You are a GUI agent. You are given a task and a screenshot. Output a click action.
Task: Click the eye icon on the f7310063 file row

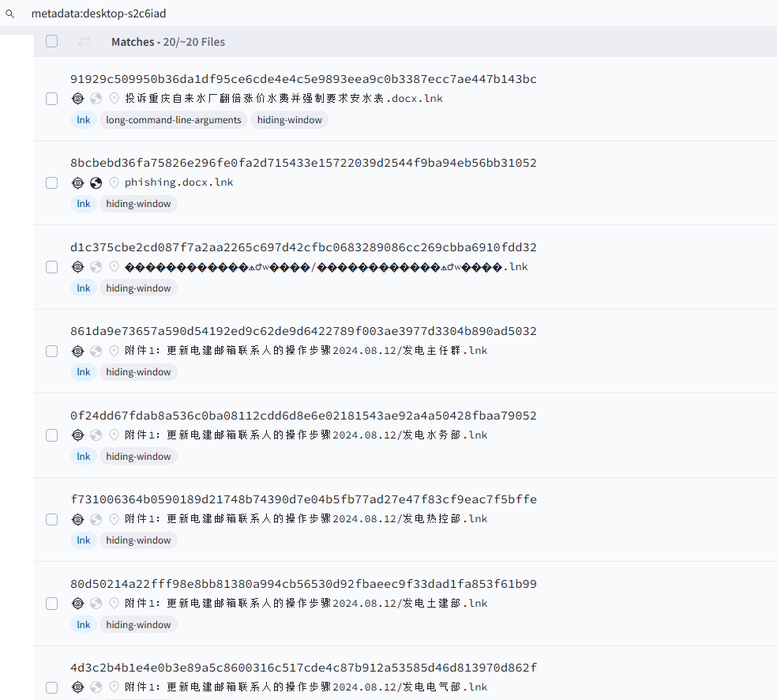77,519
